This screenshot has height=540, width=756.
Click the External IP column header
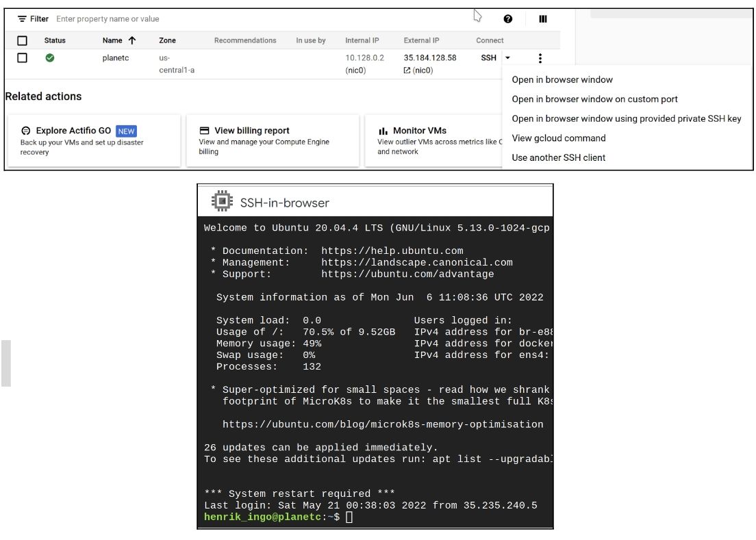[x=421, y=40]
